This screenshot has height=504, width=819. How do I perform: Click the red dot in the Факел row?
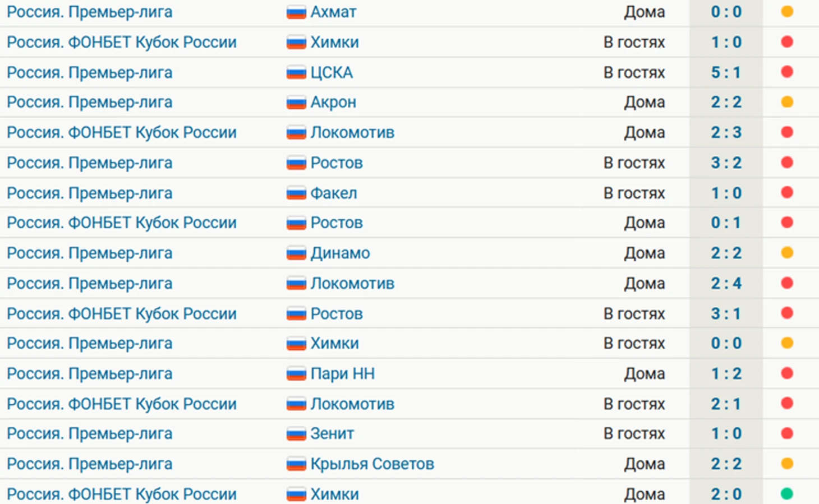787,192
